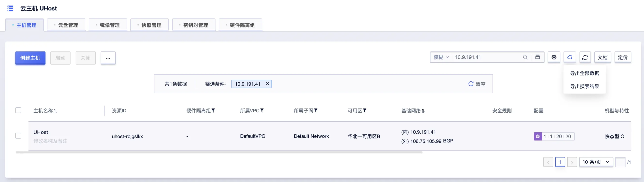Select 导出搜索结果 menu entry
644x182 pixels.
pos(584,87)
